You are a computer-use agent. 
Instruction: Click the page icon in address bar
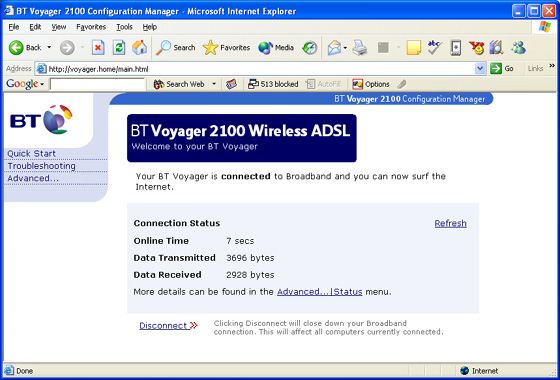(42, 69)
